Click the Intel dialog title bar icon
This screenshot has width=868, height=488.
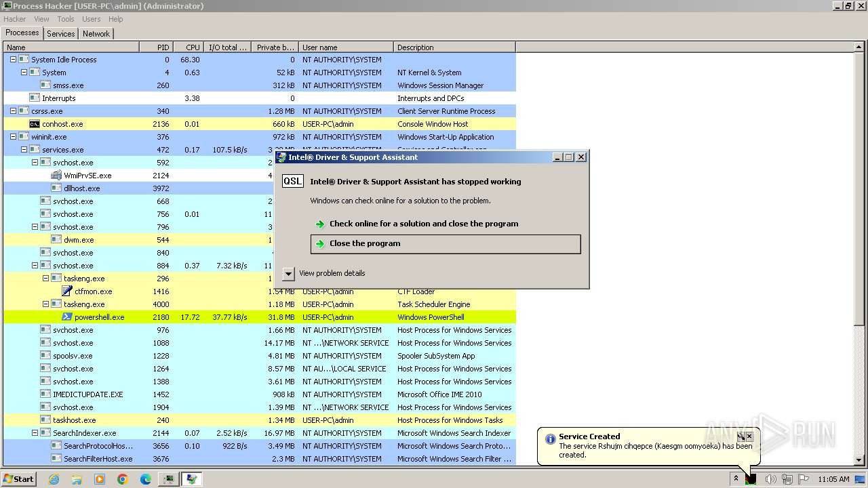[x=281, y=157]
